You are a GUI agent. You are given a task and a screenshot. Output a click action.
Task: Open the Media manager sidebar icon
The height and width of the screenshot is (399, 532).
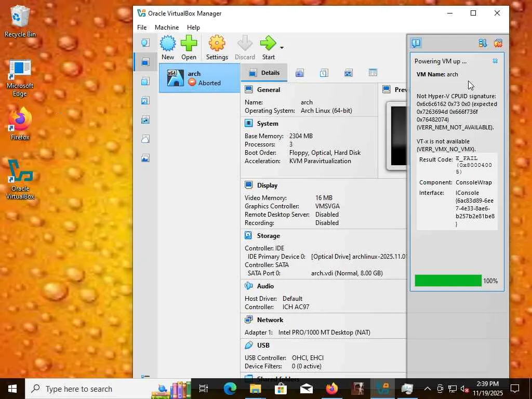tap(145, 100)
